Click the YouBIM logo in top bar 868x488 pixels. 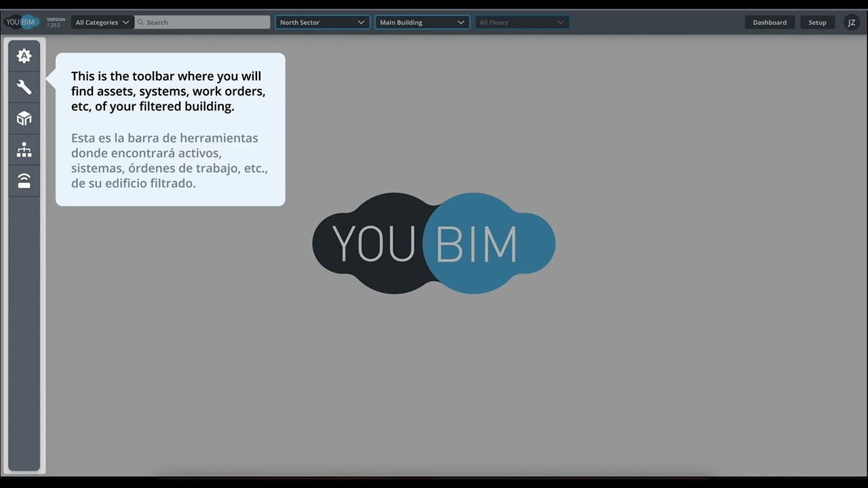[x=22, y=22]
